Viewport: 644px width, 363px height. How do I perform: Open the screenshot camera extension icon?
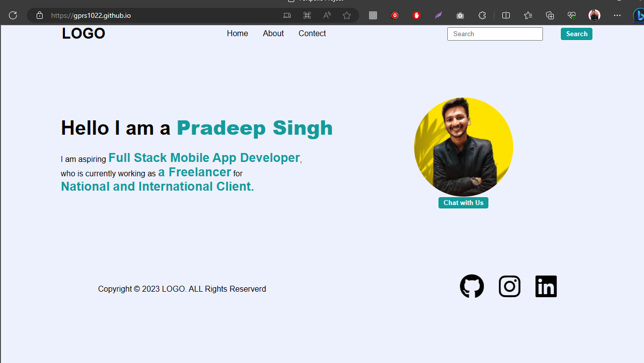460,15
